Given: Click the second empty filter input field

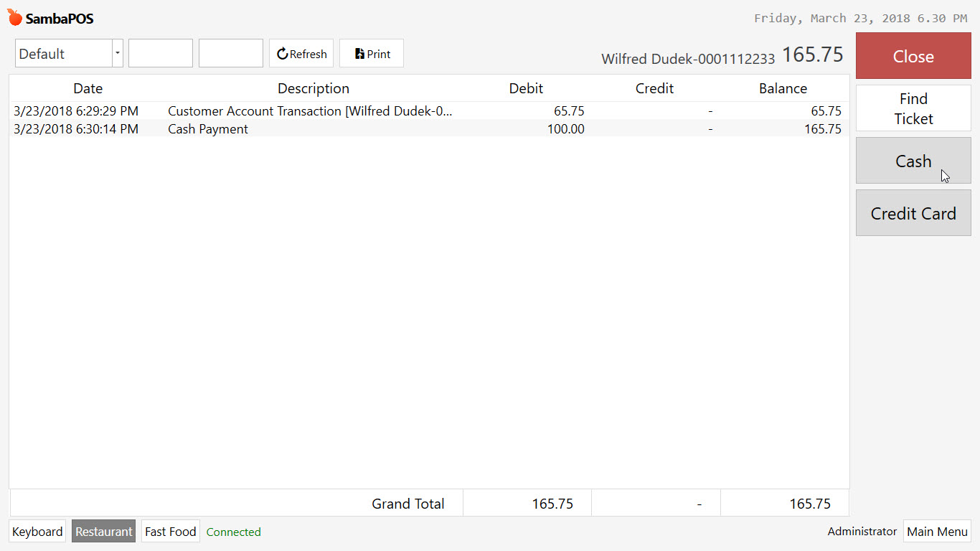Looking at the screenshot, I should point(230,53).
